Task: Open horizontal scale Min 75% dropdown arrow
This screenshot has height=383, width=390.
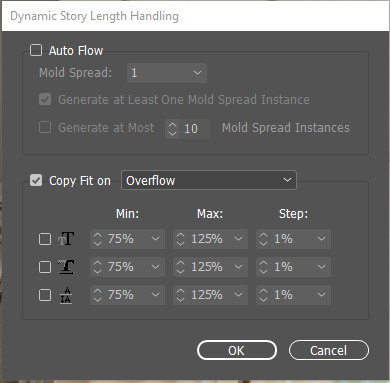Action: tap(155, 267)
